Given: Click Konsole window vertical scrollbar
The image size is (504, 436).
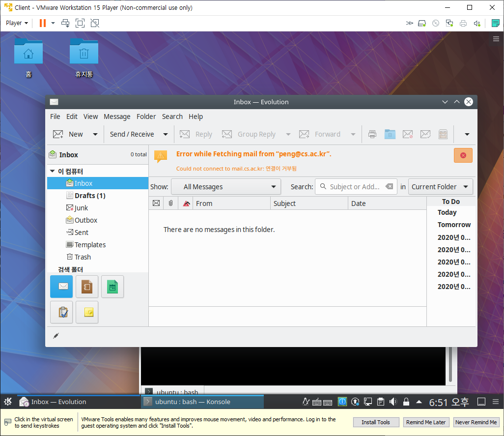Looking at the screenshot, I should 450,364.
